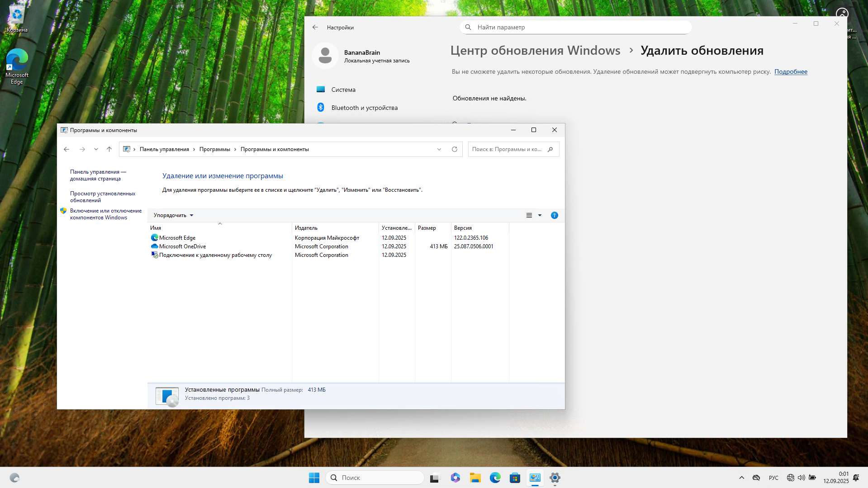The width and height of the screenshot is (868, 488).
Task: Expand the address bar history dropdown
Action: tap(439, 149)
